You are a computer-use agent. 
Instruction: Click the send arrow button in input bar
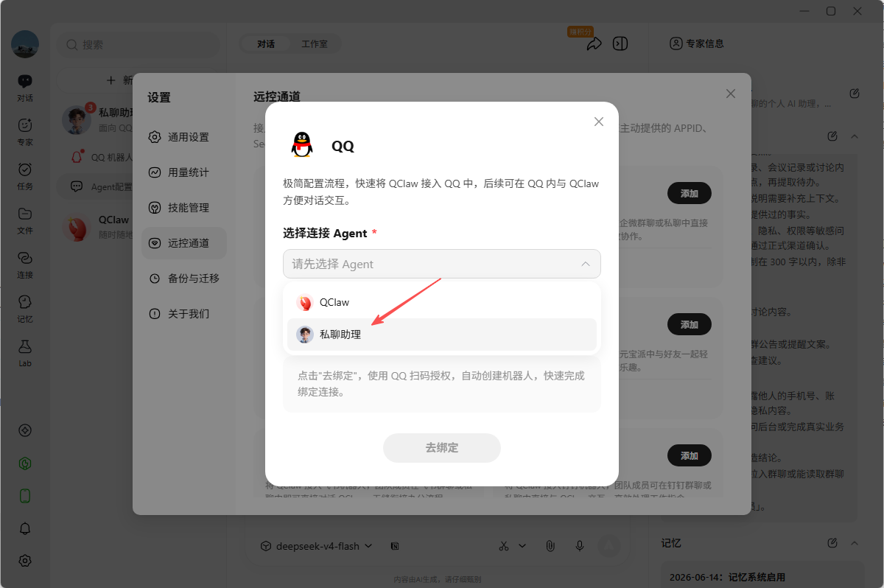click(608, 546)
